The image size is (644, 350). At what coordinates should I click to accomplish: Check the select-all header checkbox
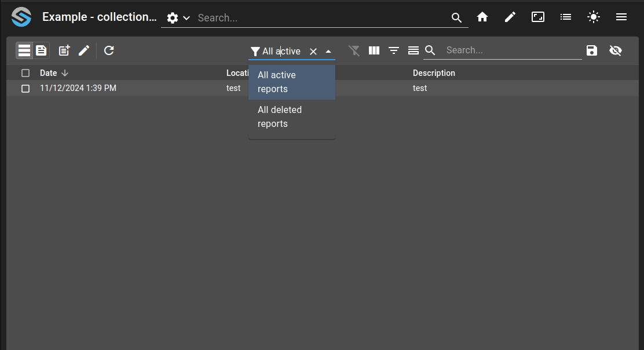pyautogui.click(x=25, y=73)
